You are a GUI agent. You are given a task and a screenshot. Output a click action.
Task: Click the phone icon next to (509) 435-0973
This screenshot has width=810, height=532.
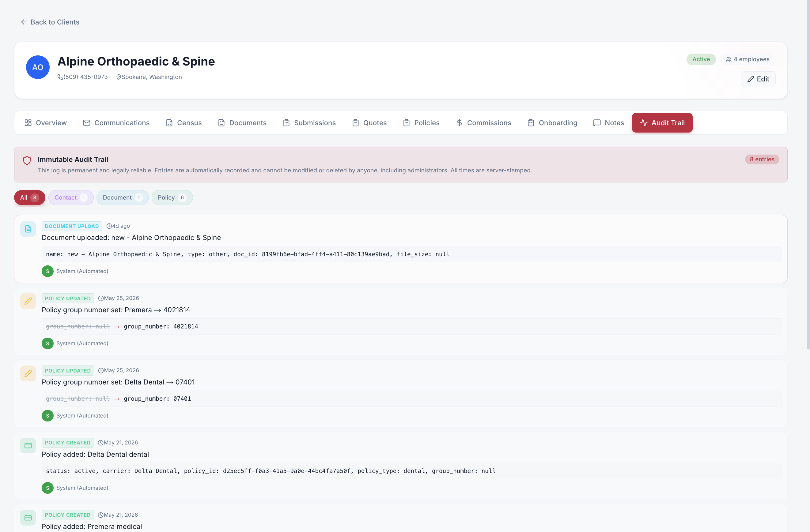click(60, 77)
